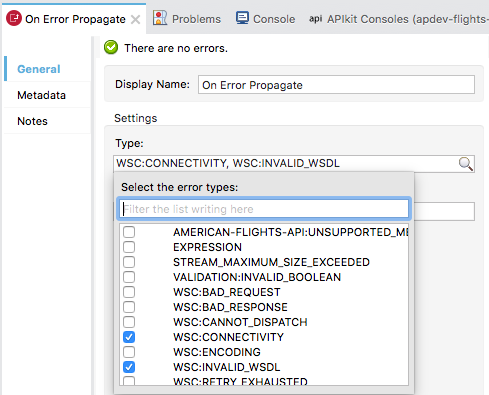Switch to the Problems tab
Image resolution: width=489 pixels, height=395 pixels.
(187, 18)
